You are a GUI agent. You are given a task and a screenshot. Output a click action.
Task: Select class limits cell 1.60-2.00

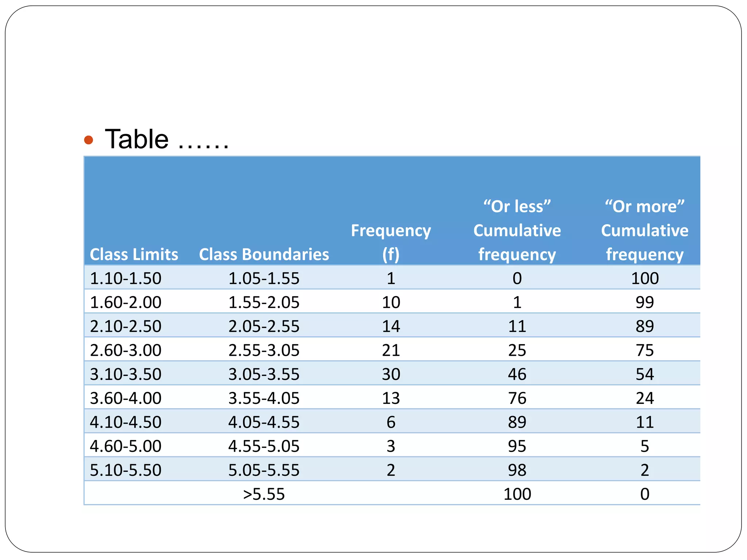click(x=125, y=303)
